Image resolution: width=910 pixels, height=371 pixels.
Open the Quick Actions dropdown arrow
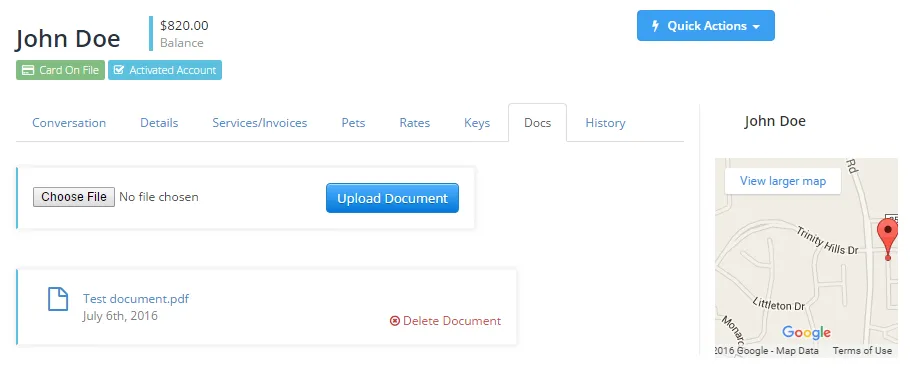pyautogui.click(x=756, y=27)
